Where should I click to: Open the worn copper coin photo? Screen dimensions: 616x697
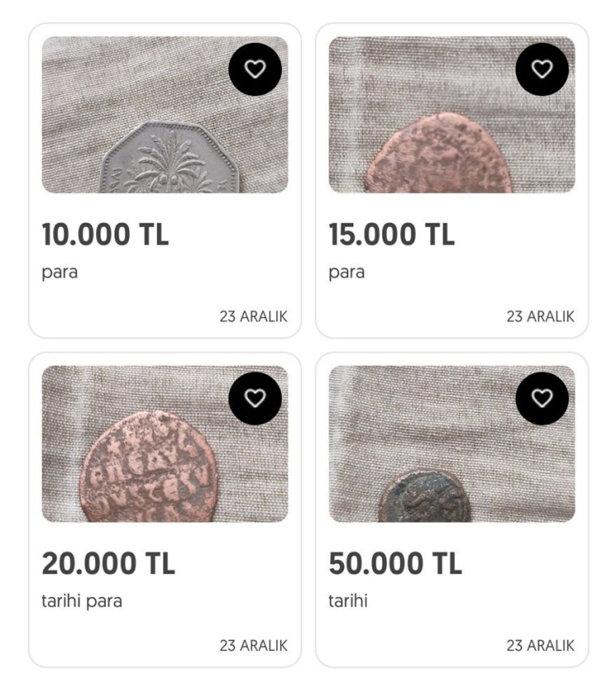pyautogui.click(x=452, y=115)
